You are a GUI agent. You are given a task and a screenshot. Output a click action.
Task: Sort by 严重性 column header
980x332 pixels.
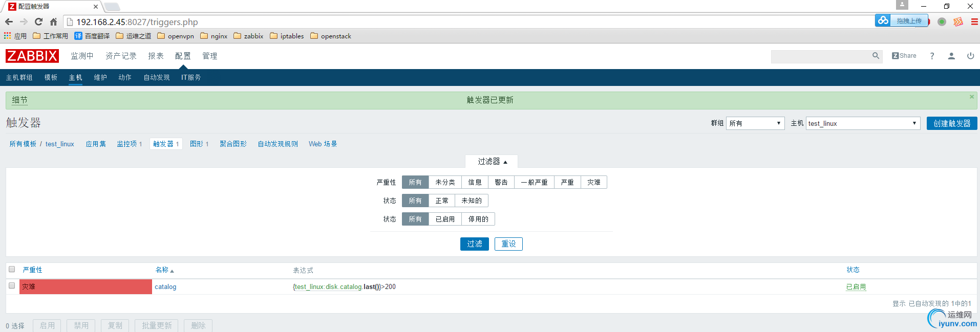32,270
